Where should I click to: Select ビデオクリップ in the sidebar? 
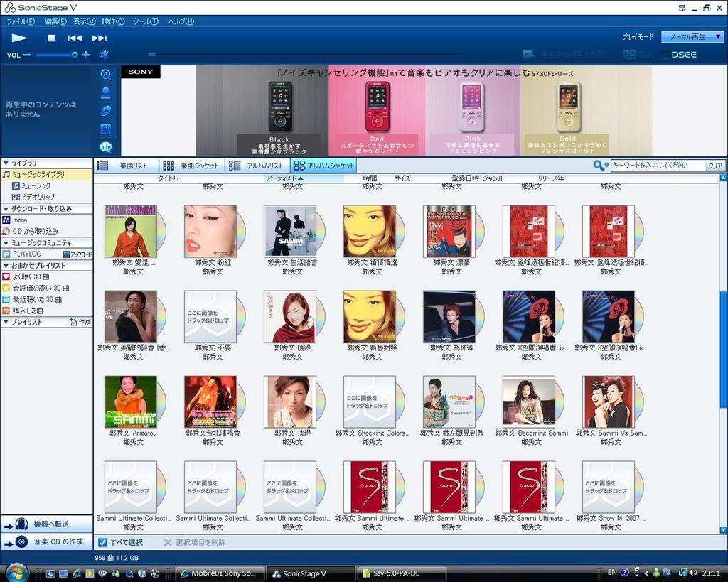[x=33, y=197]
